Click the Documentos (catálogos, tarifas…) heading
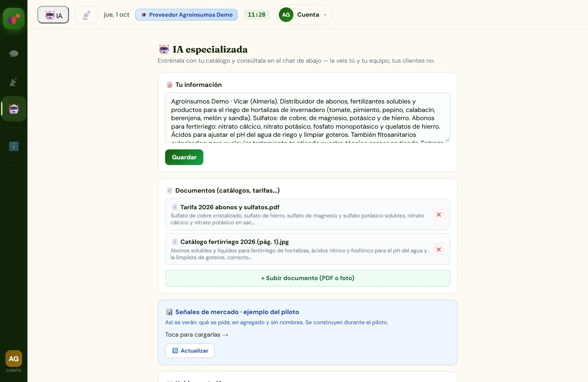Viewport: 588px width, 382px height. (x=227, y=190)
